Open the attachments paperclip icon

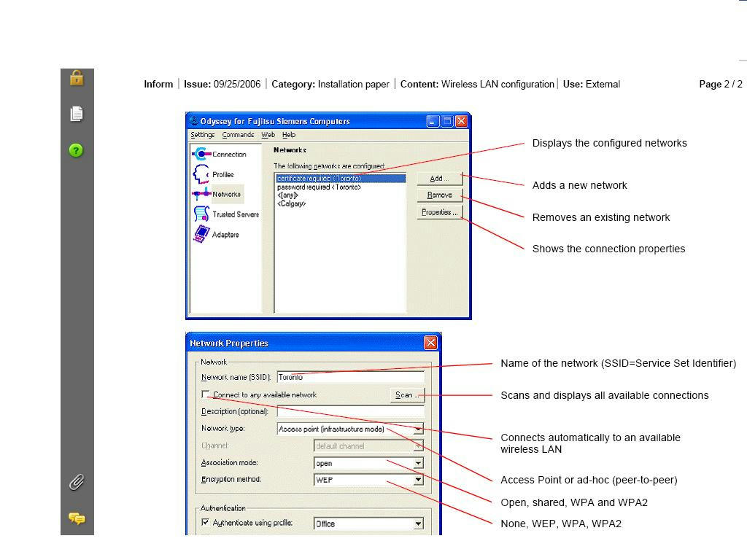click(77, 482)
